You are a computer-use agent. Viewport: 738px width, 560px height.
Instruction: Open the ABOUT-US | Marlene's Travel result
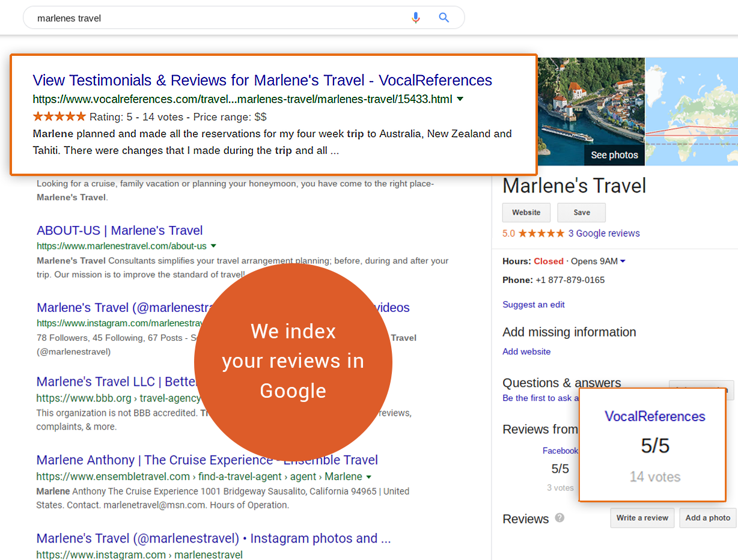[x=120, y=230]
